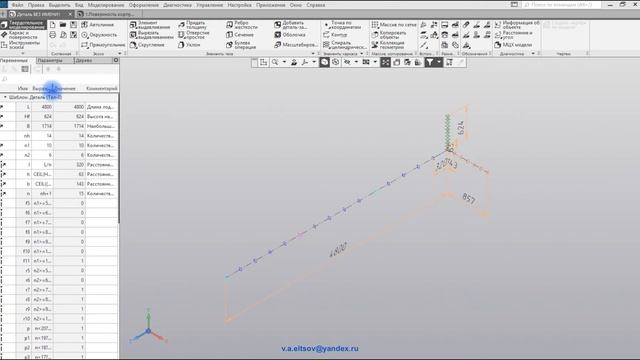The width and height of the screenshot is (640, 360).
Task: Close the Деталь БЕЗ ИМЕНИ1 document tab
Action: (70, 14)
